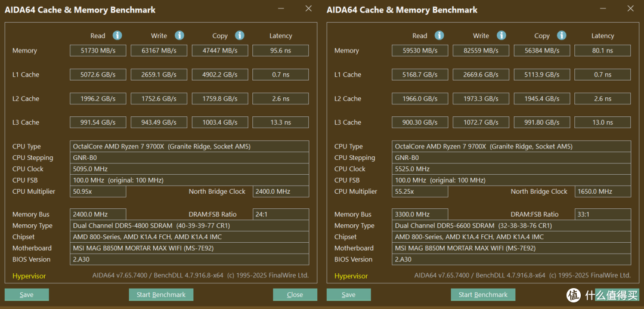The image size is (644, 309).
Task: Select Memory Latency value 95.6 ns
Action: (280, 51)
